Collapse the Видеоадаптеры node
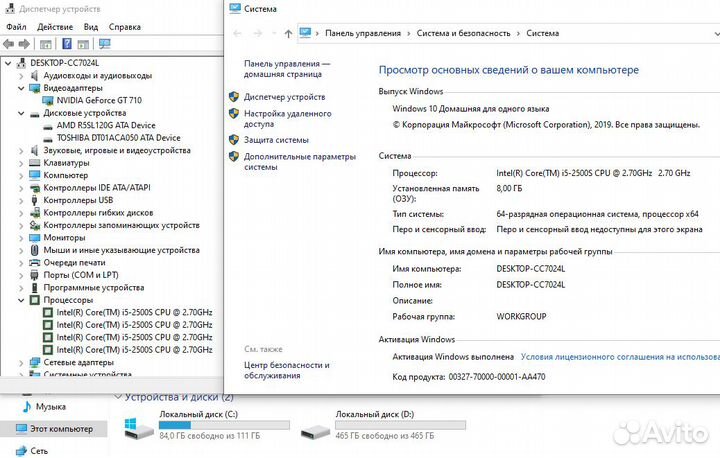Screen dimensions: 720x458 pos(21,88)
